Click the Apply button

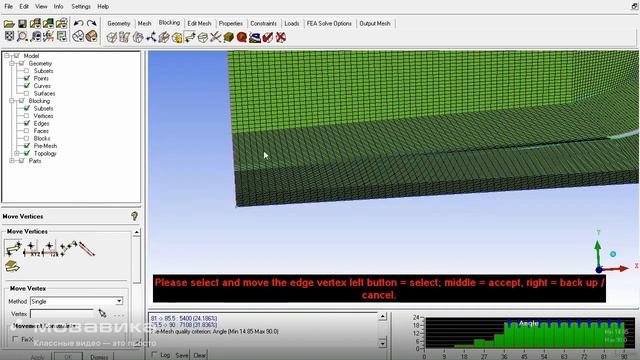point(37,357)
